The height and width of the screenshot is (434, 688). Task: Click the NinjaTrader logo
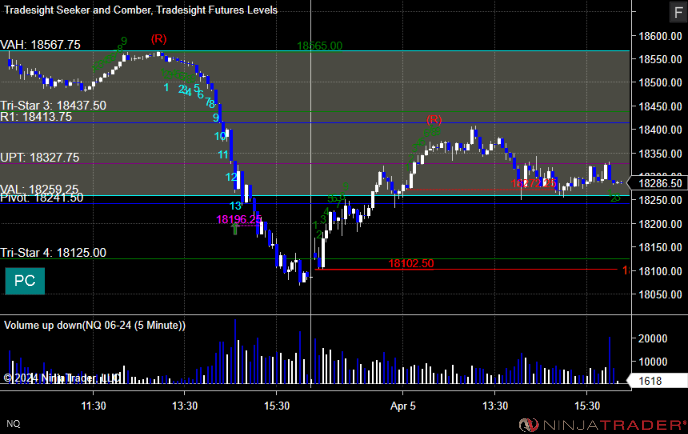(x=602, y=424)
